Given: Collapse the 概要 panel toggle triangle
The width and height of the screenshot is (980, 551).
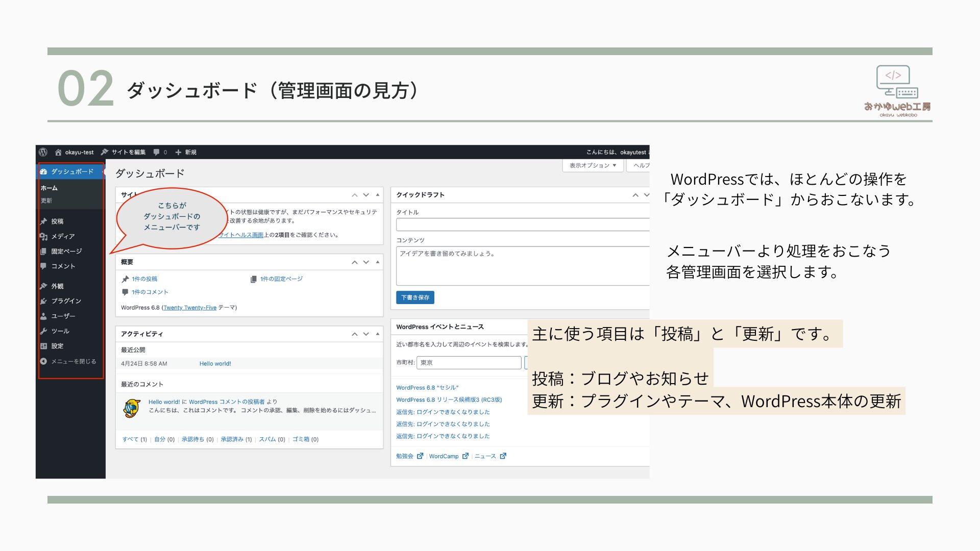Looking at the screenshot, I should [378, 262].
